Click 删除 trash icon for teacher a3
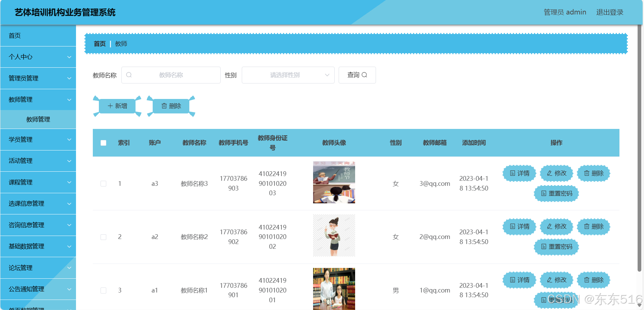 pyautogui.click(x=586, y=173)
